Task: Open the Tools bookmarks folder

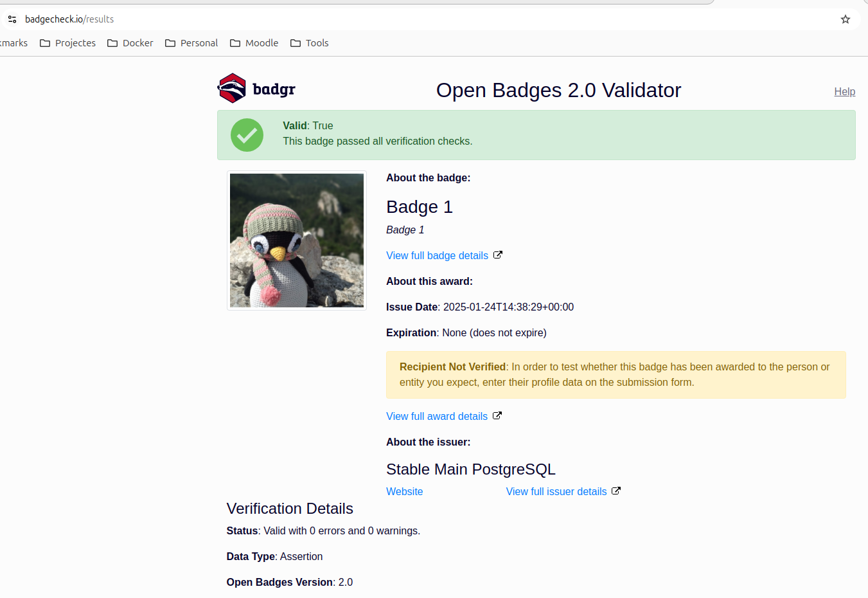Action: click(x=310, y=43)
